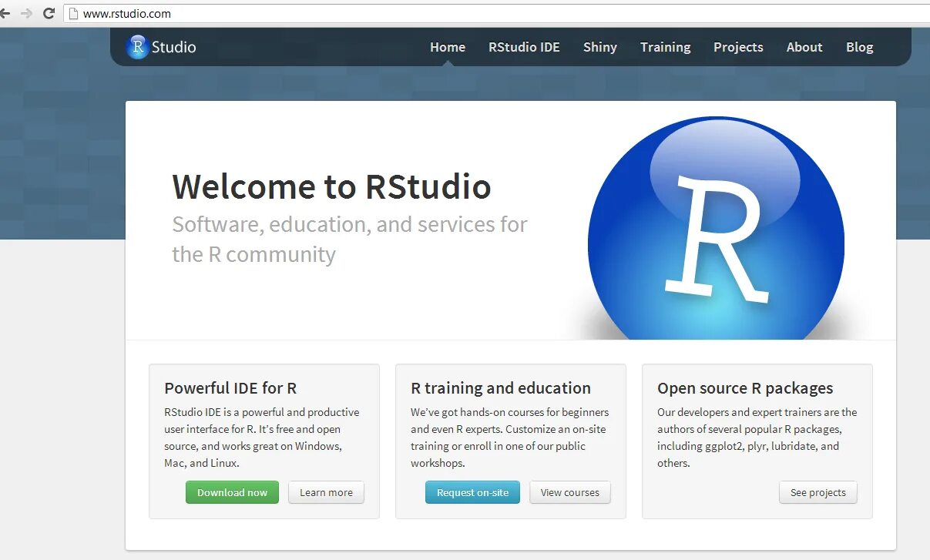Reload the page with refresh icon
This screenshot has width=930, height=560.
[x=49, y=13]
